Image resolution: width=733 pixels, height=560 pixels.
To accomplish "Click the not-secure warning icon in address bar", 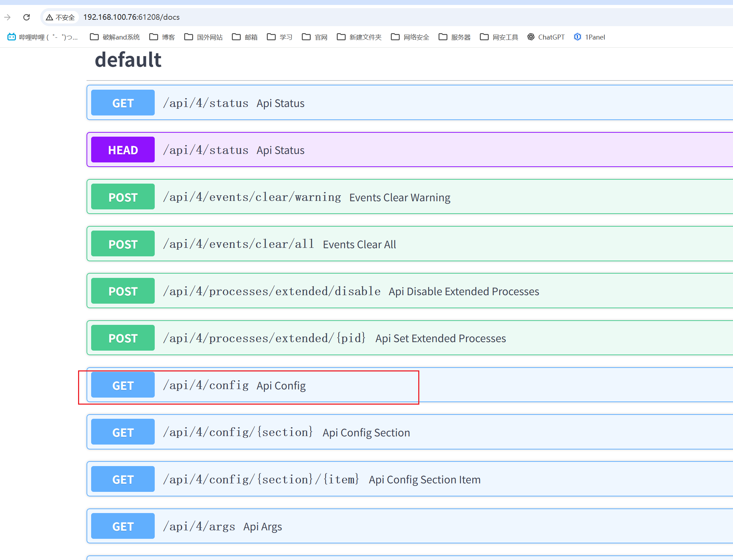I will 49,17.
